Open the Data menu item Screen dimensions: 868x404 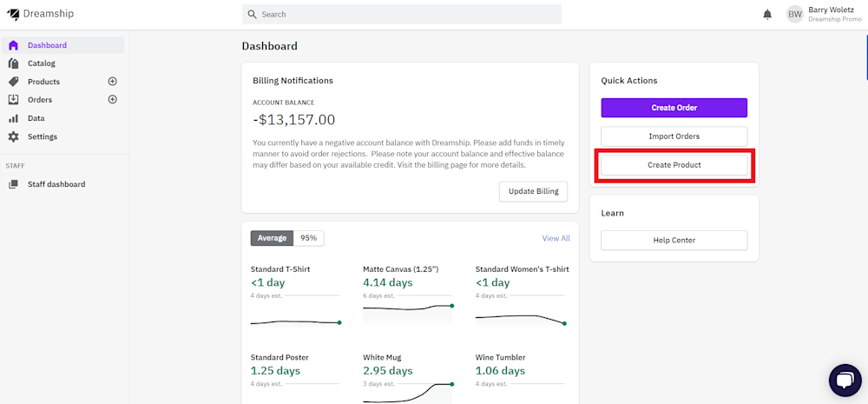62,119
